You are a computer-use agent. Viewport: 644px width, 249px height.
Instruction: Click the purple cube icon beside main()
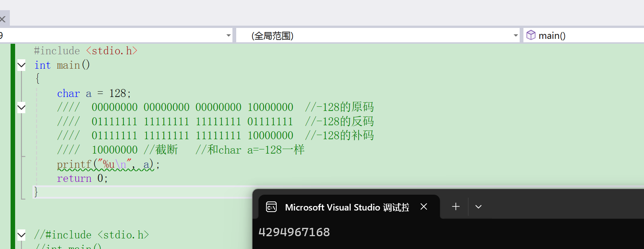pos(531,35)
